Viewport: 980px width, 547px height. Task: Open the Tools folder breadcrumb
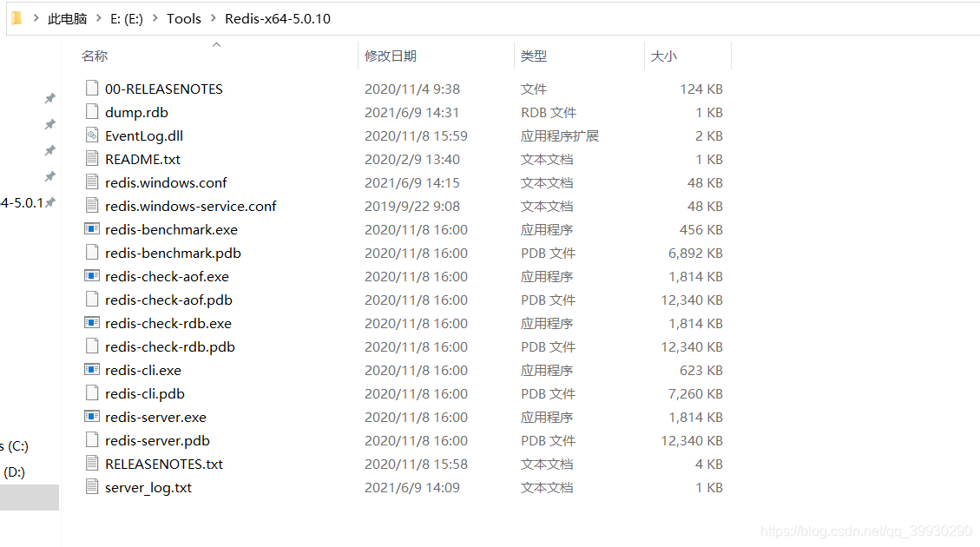[184, 19]
